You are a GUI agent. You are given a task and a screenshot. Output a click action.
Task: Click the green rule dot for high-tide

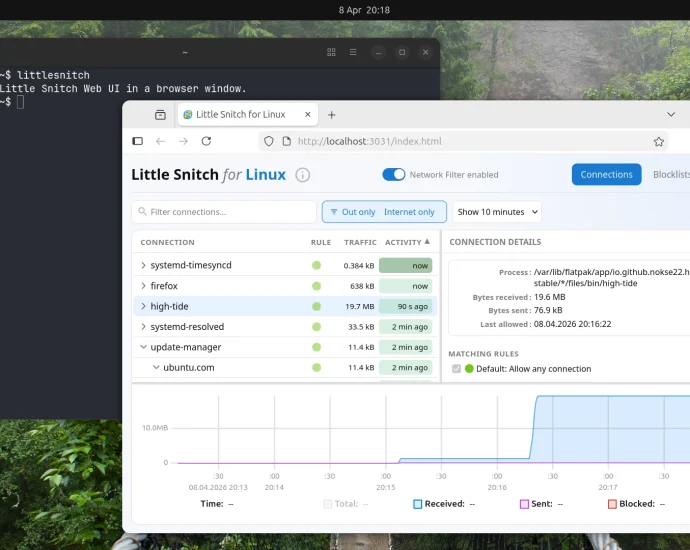point(316,306)
